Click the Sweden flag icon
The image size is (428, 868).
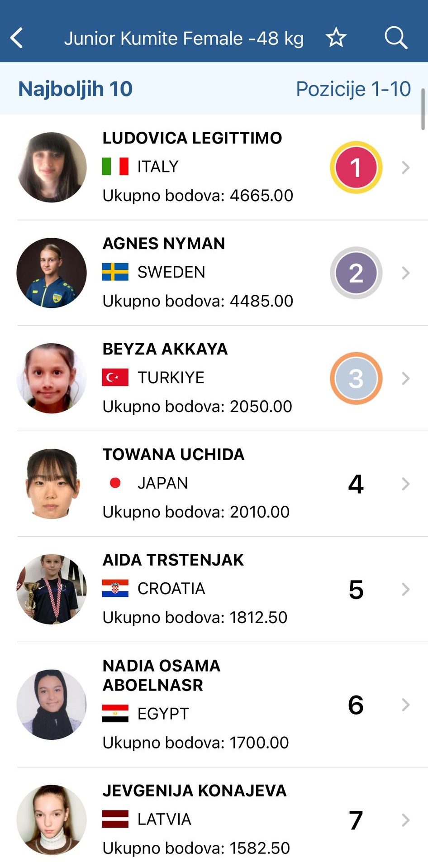115,272
